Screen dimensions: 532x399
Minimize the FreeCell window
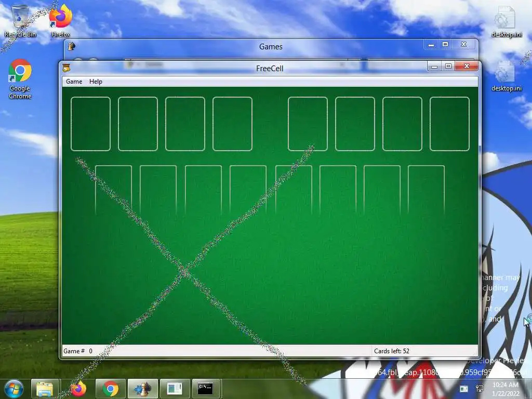click(x=434, y=66)
